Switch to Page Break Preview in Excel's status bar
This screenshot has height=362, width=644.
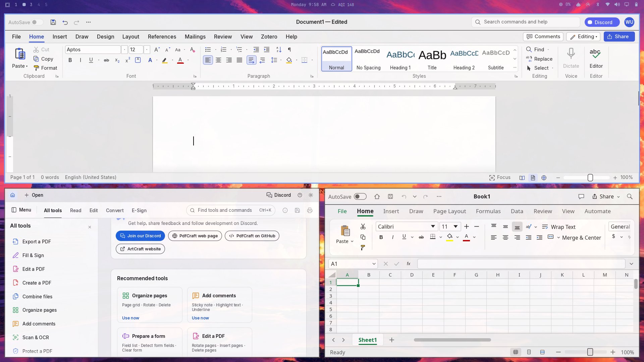coord(542,352)
